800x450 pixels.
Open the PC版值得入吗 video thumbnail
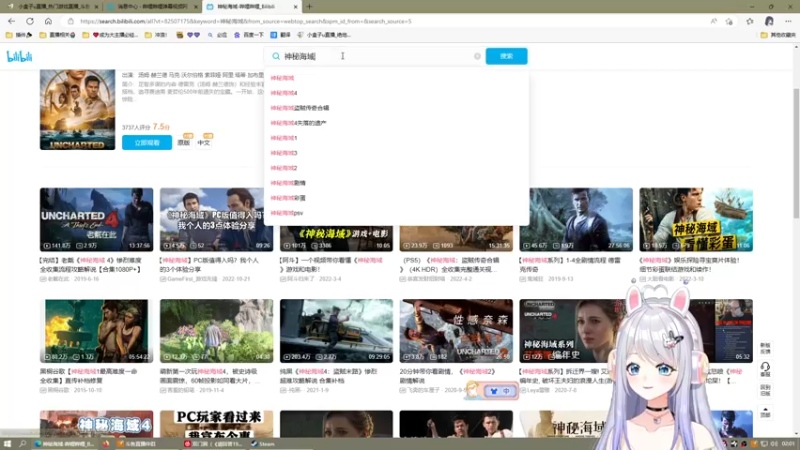(x=216, y=219)
